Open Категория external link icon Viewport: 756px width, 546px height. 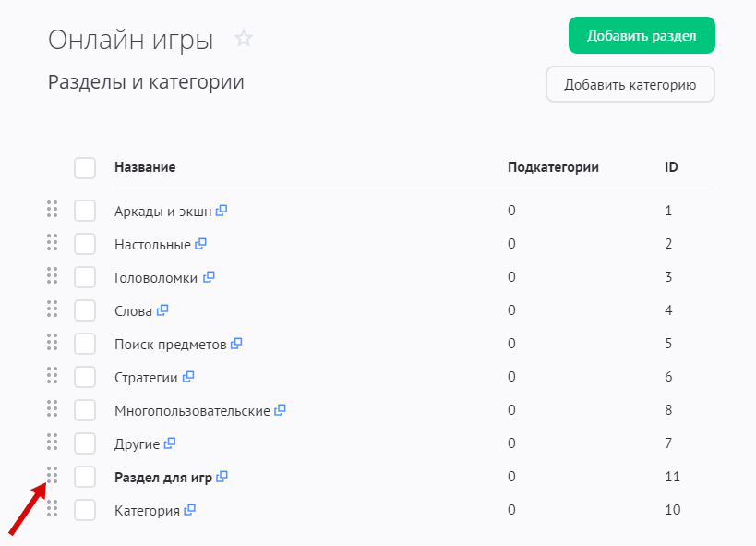click(x=190, y=509)
